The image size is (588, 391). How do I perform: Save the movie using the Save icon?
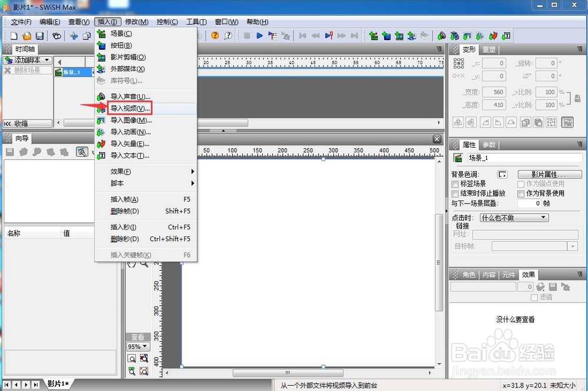tap(39, 36)
